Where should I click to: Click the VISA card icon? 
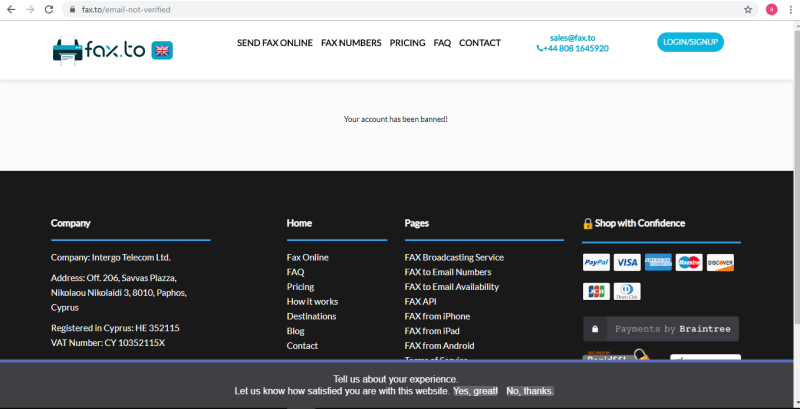tap(627, 263)
